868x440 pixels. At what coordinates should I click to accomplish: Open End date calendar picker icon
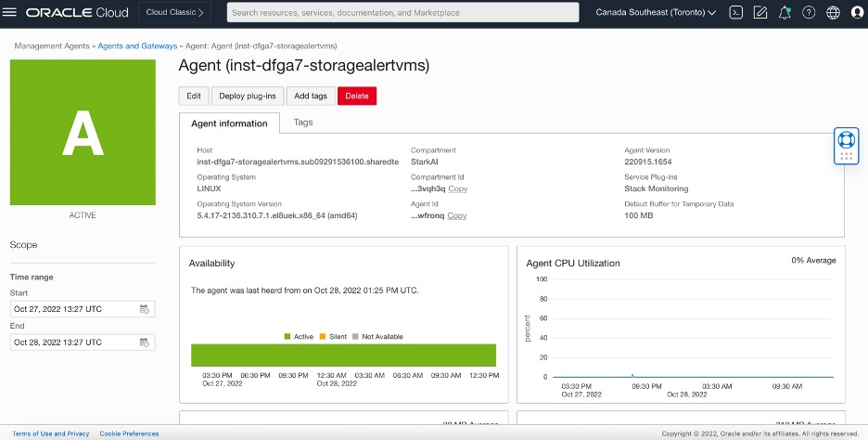pos(145,343)
